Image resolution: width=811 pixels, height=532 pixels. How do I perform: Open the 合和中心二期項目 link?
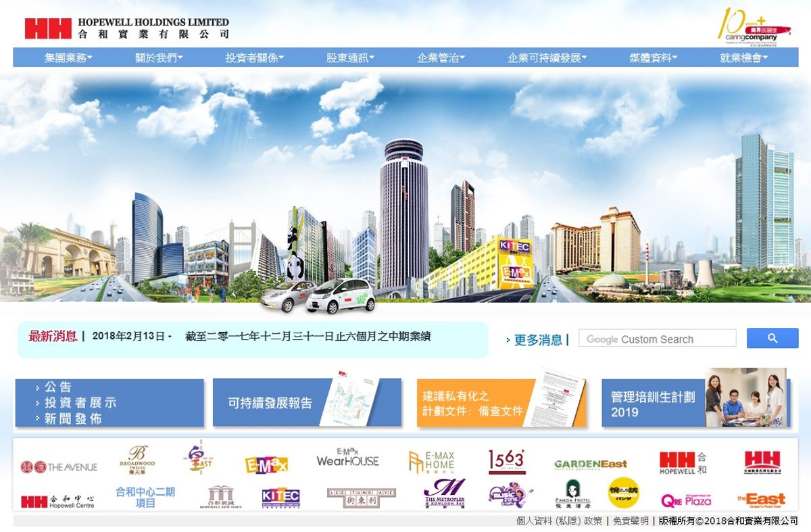pyautogui.click(x=145, y=498)
